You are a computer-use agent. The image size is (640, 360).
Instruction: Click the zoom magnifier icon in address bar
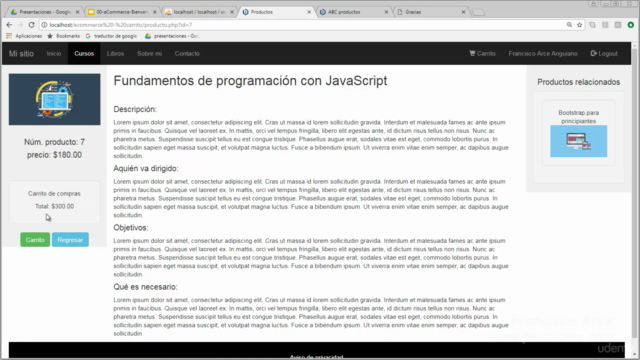point(569,25)
